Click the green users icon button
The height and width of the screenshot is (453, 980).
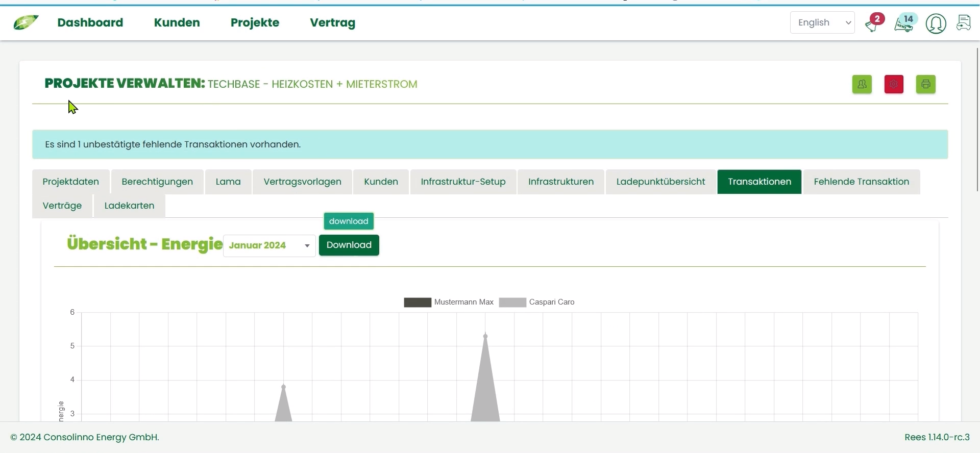pos(862,84)
